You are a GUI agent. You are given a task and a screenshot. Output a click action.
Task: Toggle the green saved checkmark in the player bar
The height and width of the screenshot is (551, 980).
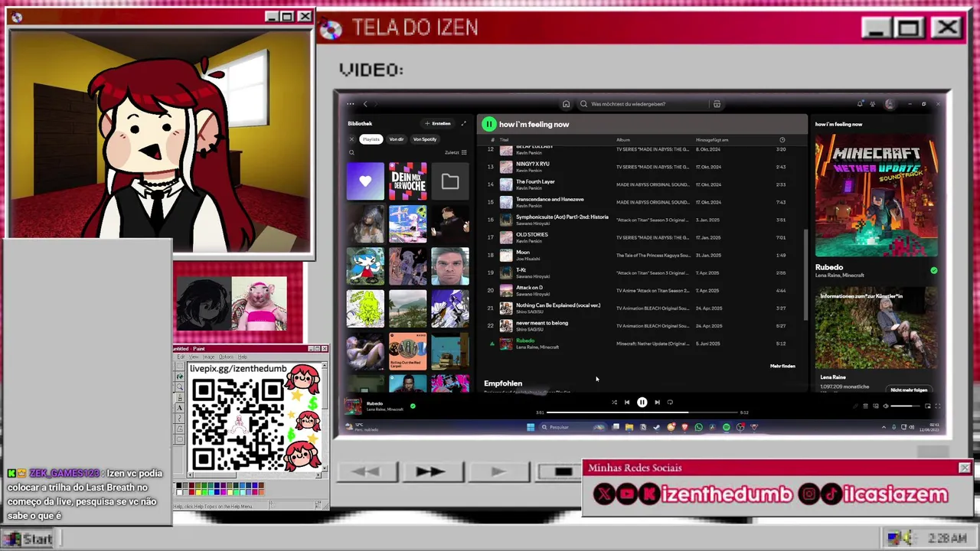click(x=413, y=406)
